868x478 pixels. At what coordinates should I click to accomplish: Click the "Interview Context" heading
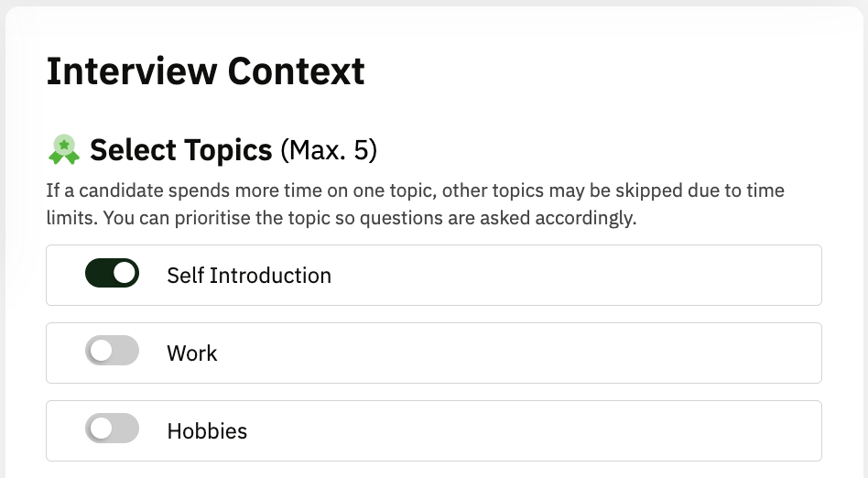tap(205, 71)
